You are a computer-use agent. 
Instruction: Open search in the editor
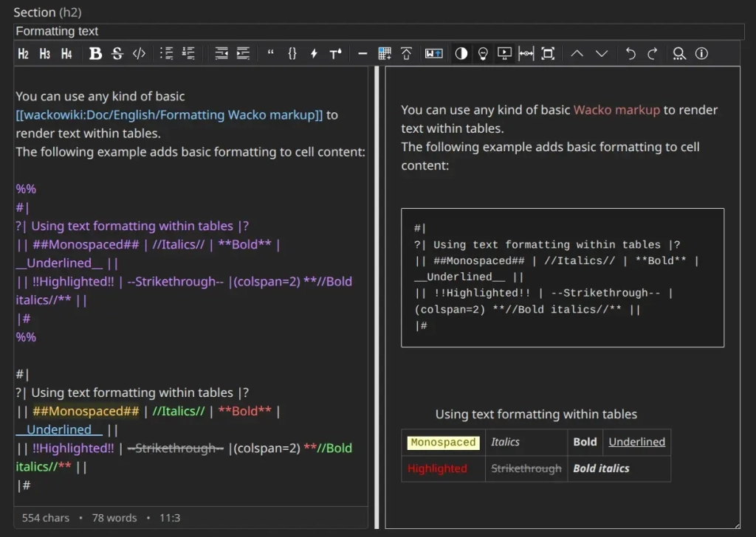click(x=679, y=53)
